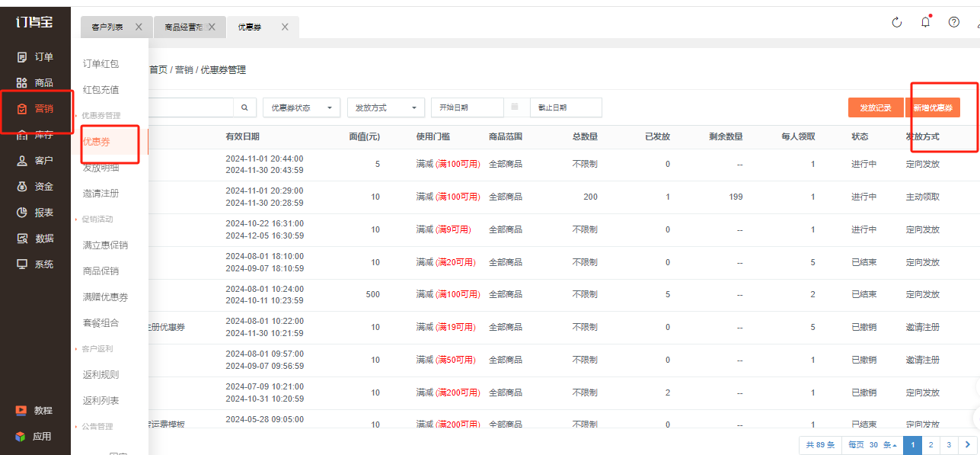Expand the 优惠券状态 dropdown
This screenshot has height=455, width=980.
[x=302, y=108]
